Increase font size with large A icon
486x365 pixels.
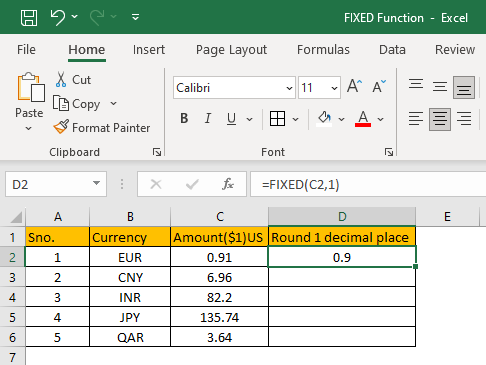(354, 86)
